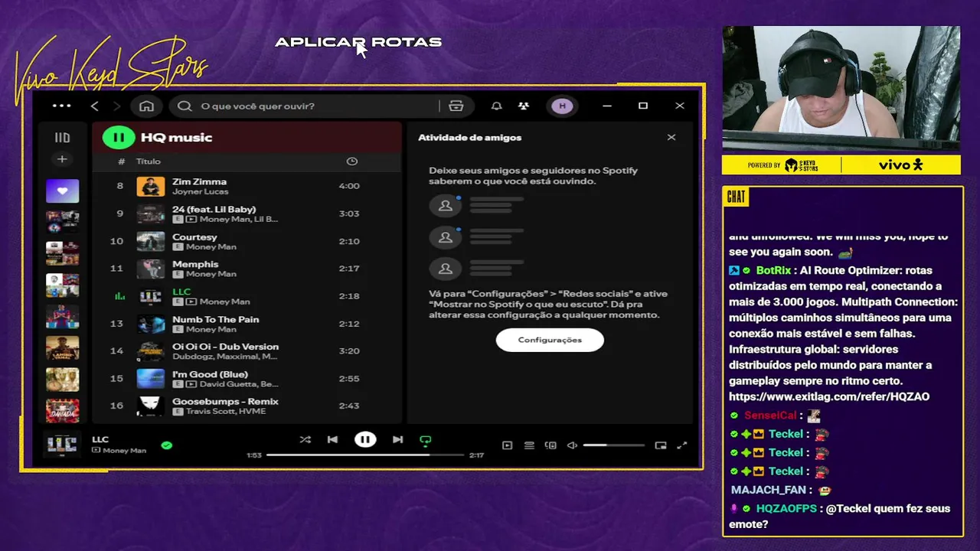980x551 pixels.
Task: Toggle repeat mode
Action: 426,440
